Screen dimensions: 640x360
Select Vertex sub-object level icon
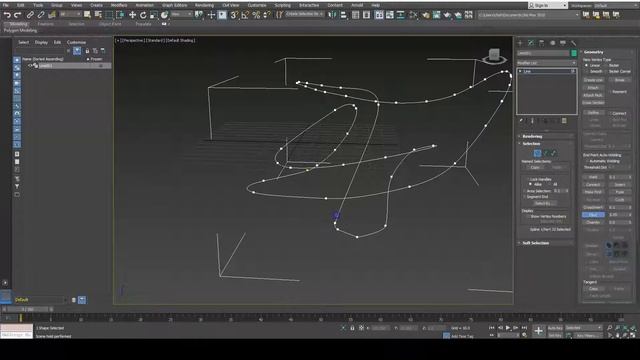point(537,153)
